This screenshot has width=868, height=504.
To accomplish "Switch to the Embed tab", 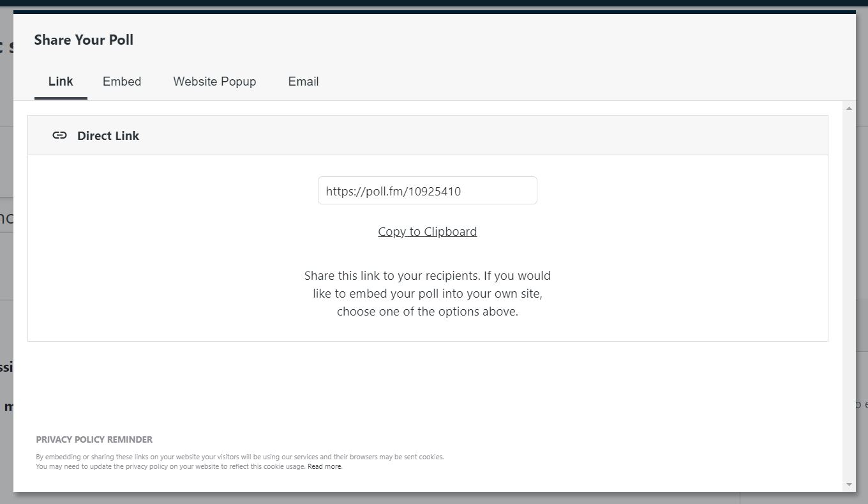I will pyautogui.click(x=121, y=81).
